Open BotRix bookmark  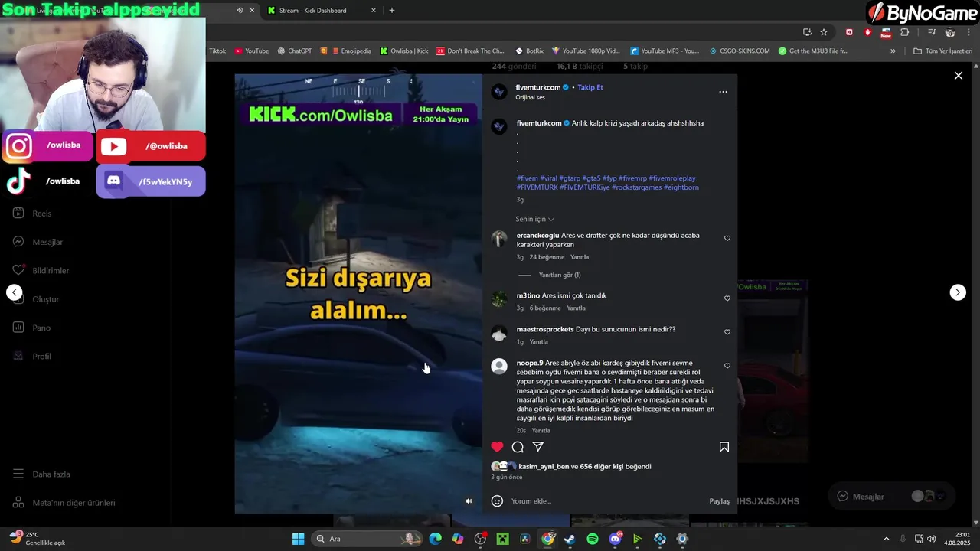(529, 51)
